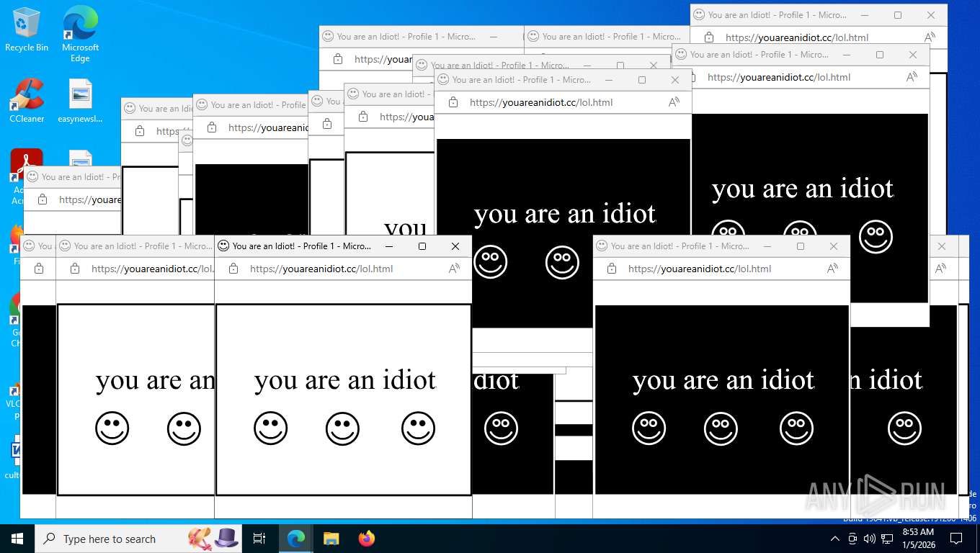
Task: Open the clock showing 8:53 AM
Action: click(x=917, y=539)
